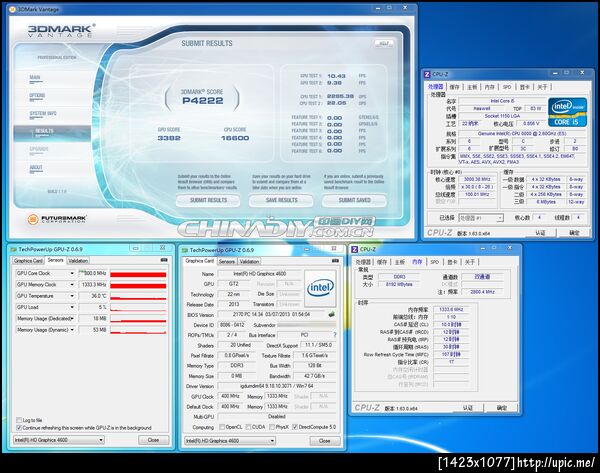Click SUBMIT SAVED button in 3DMark
Viewport: 600px width, 473px height.
[x=354, y=200]
